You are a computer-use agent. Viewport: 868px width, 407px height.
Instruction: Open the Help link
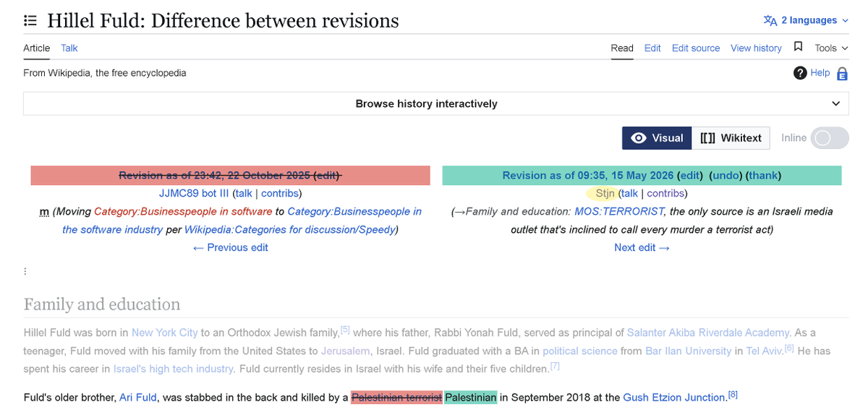click(x=820, y=72)
